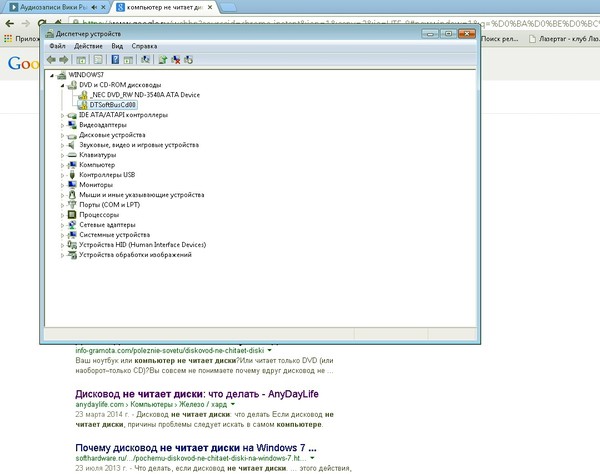
Task: Click the network icon of Сетевые адаптеры
Action: click(x=72, y=225)
